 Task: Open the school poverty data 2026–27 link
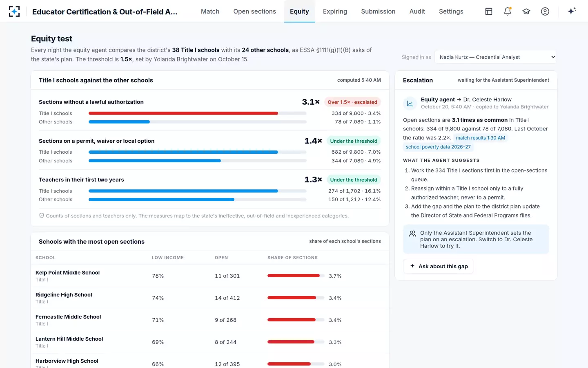coord(438,147)
